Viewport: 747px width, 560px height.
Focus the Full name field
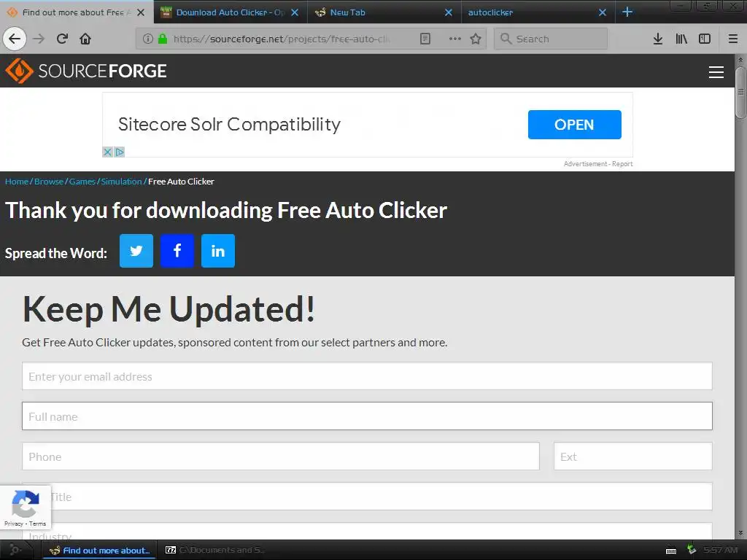click(367, 416)
